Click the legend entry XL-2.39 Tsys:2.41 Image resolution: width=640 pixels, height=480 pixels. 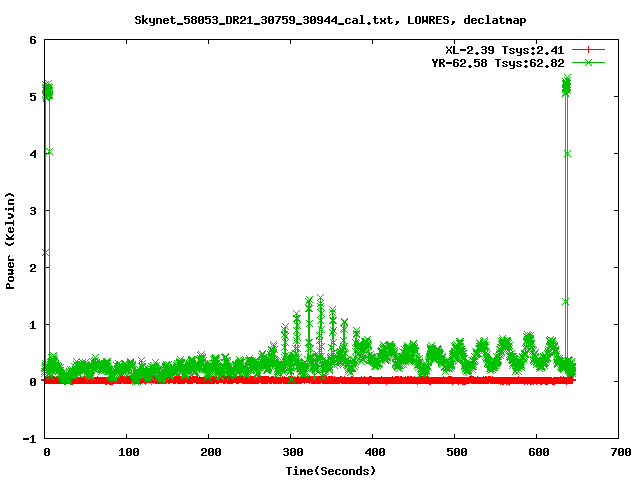[x=504, y=50]
